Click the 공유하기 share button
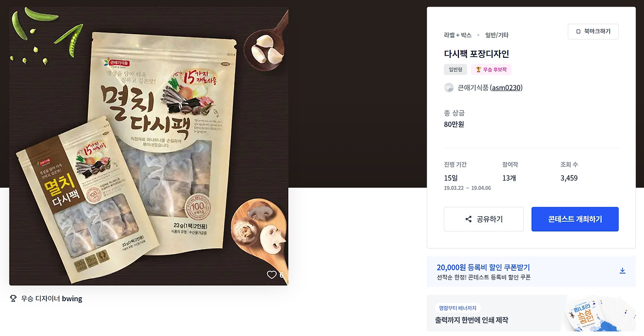The height and width of the screenshot is (336, 644). [x=484, y=219]
